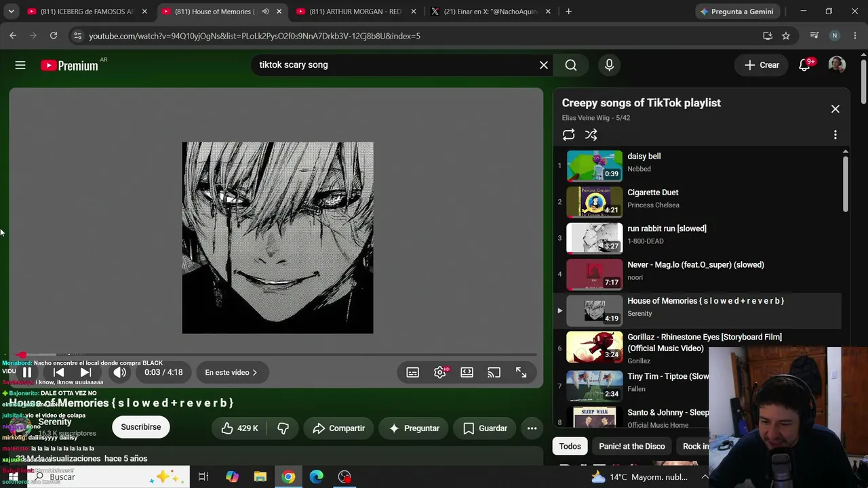Click the search magnifier button
Screen dimensions: 868x488
point(571,65)
